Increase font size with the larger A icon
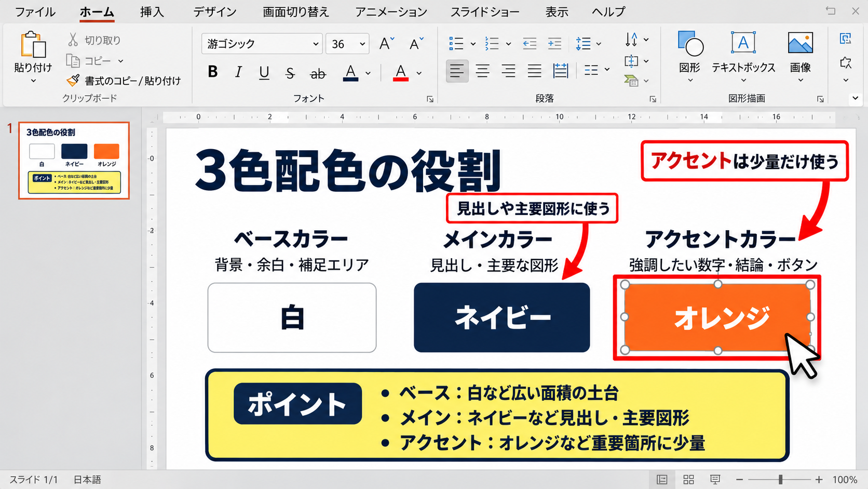868x489 pixels. 387,43
